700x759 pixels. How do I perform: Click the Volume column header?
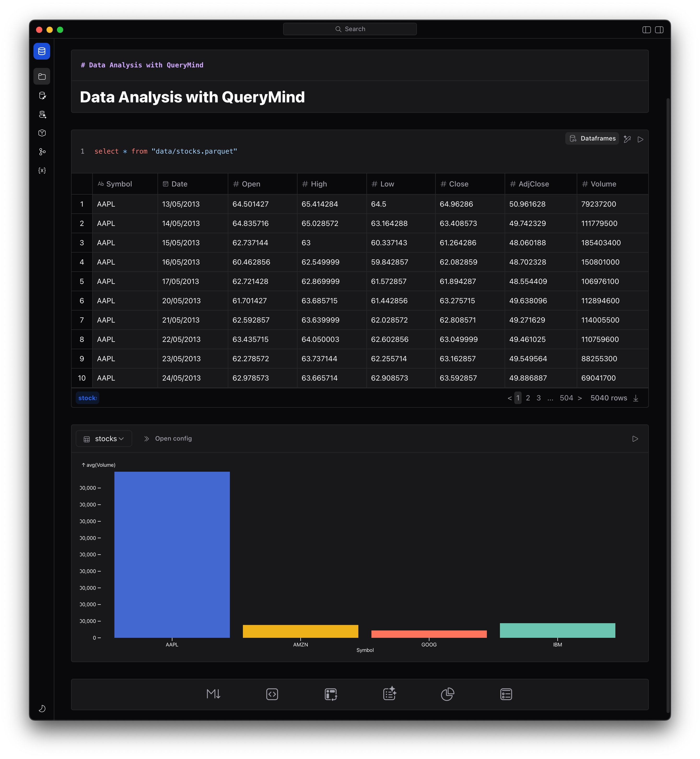[612, 184]
